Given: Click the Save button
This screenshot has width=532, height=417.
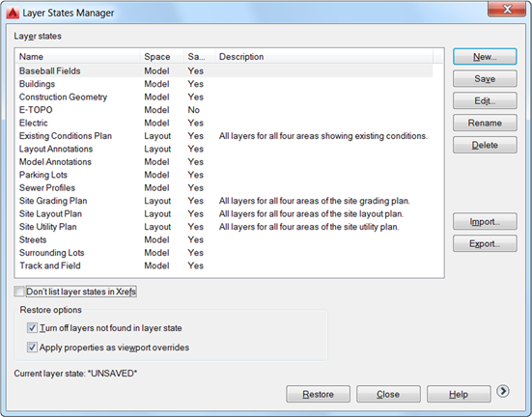Looking at the screenshot, I should 485,79.
